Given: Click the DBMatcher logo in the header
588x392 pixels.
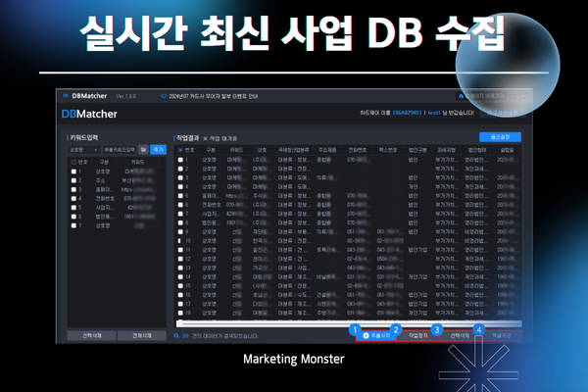Looking at the screenshot, I should 89,114.
